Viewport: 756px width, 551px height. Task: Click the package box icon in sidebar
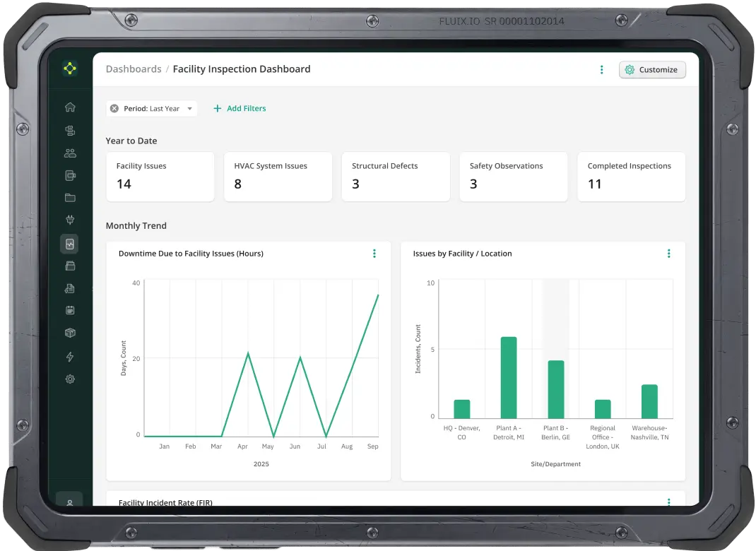[x=70, y=333]
